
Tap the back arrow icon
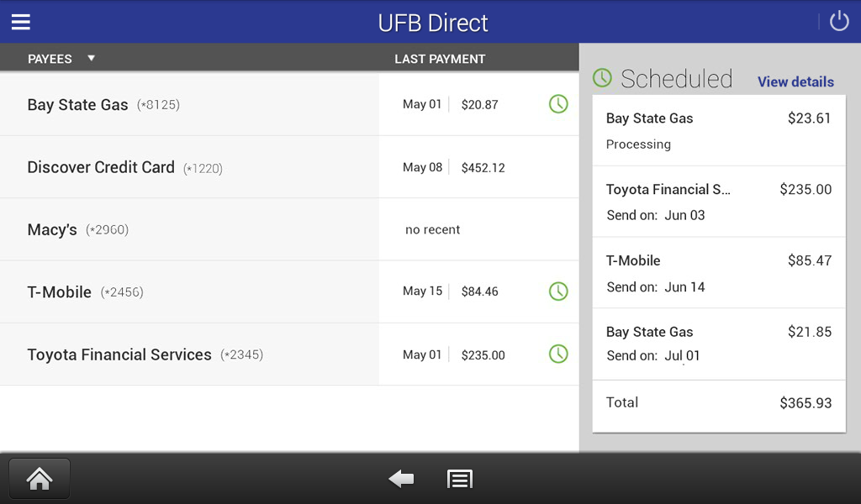pyautogui.click(x=401, y=479)
